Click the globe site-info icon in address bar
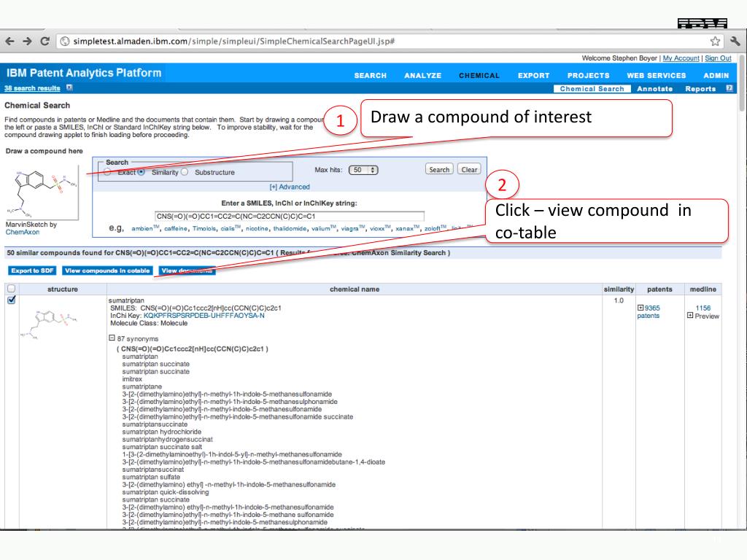The height and width of the screenshot is (560, 747). [65, 42]
